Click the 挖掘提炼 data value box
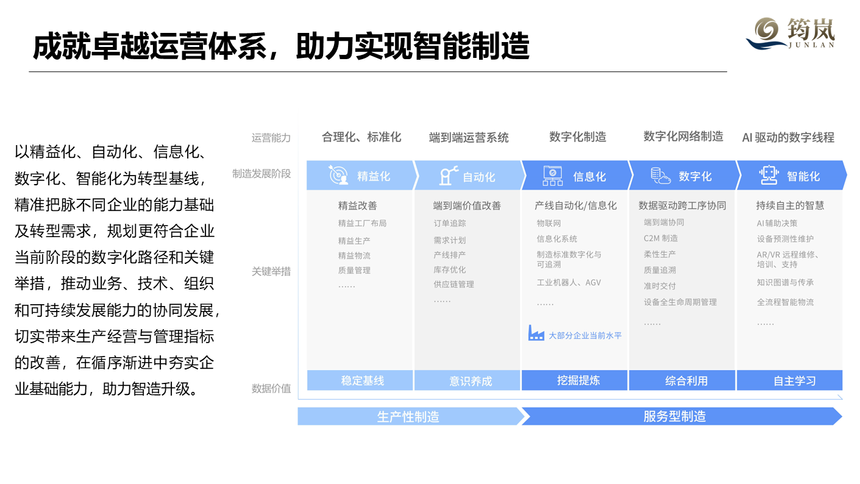The height and width of the screenshot is (484, 860). [x=574, y=380]
